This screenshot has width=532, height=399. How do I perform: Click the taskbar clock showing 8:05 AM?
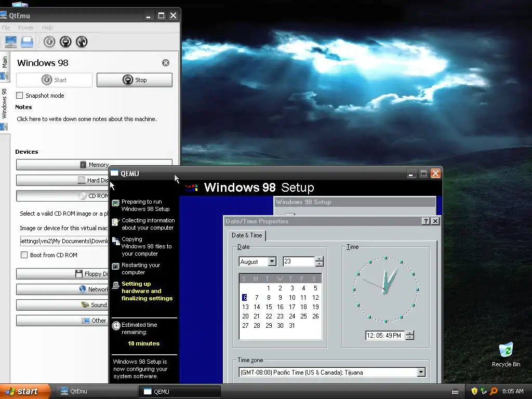[513, 391]
